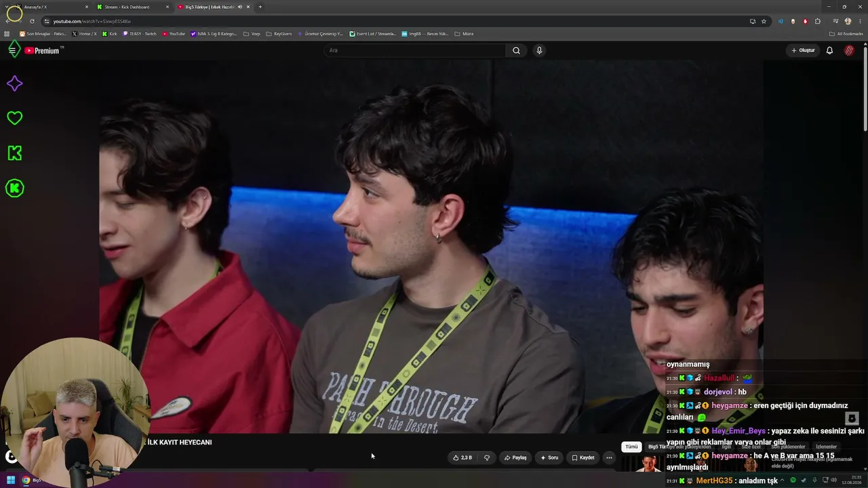Click the install app icon in address bar
This screenshot has width=868, height=488.
[753, 21]
